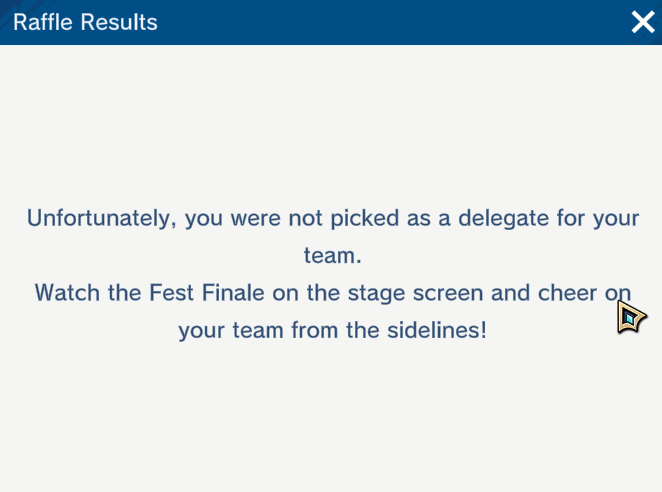Click the standalone "team." line
This screenshot has height=492, width=662.
pyautogui.click(x=332, y=255)
